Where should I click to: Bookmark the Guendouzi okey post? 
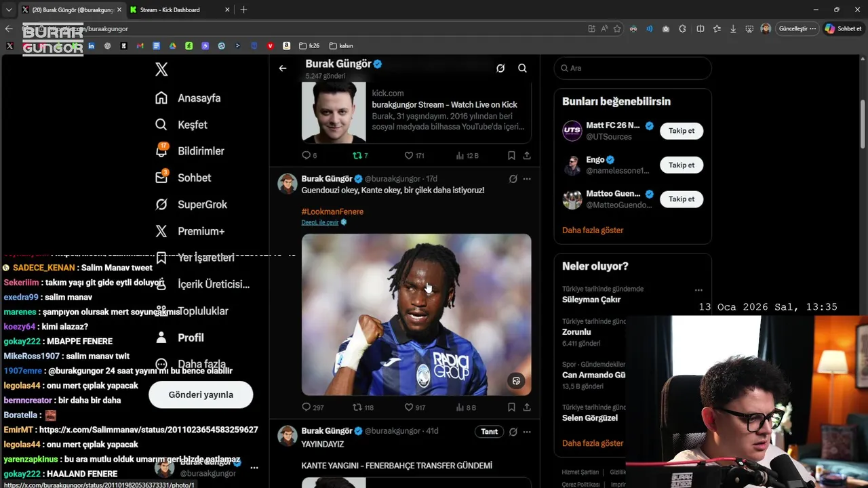[x=511, y=407]
